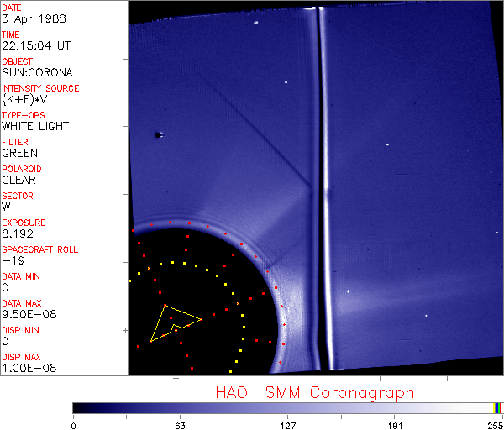This screenshot has width=504, height=430.
Task: Click the data max value 9.50E-08
Action: click(29, 314)
